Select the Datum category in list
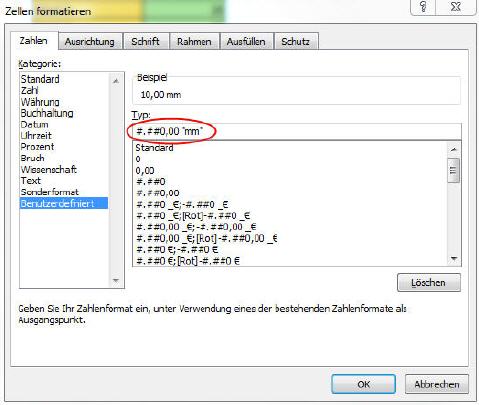Screen dimensions: 479x405 (34, 124)
